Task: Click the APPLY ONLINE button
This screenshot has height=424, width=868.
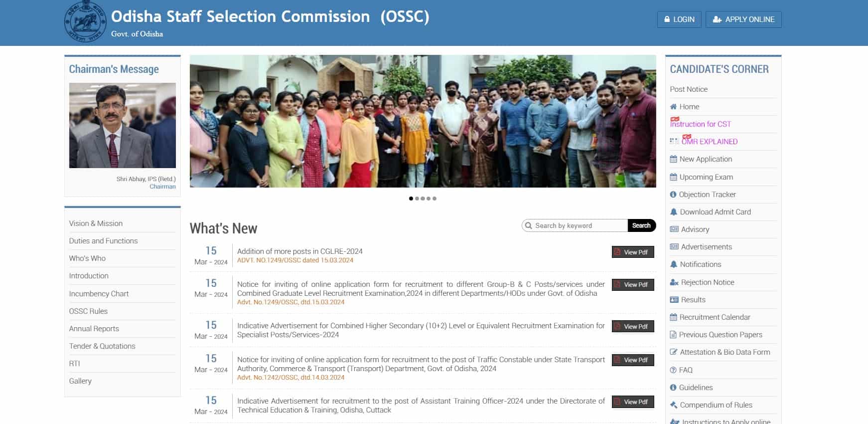Action: click(743, 19)
